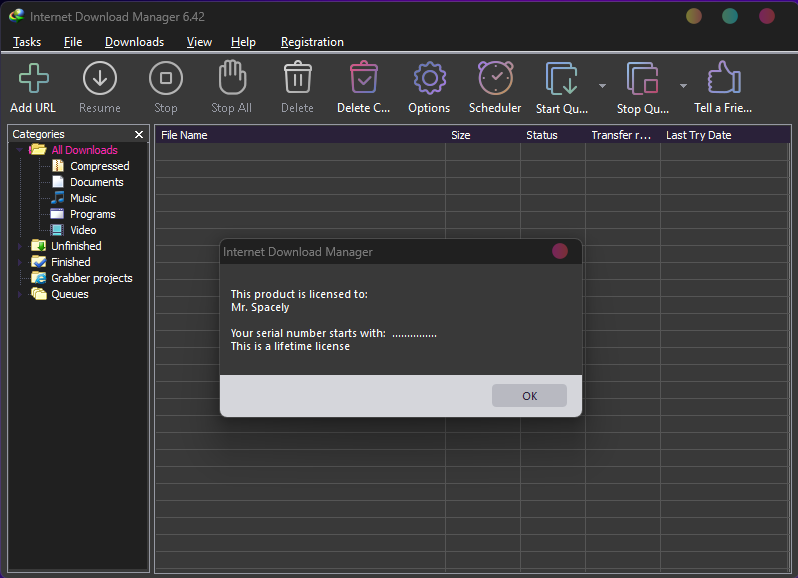Minimize the main window via yellow button

click(694, 16)
